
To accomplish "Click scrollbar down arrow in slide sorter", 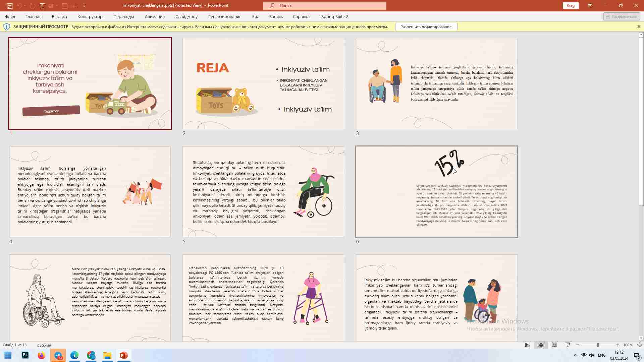I will pos(641,338).
